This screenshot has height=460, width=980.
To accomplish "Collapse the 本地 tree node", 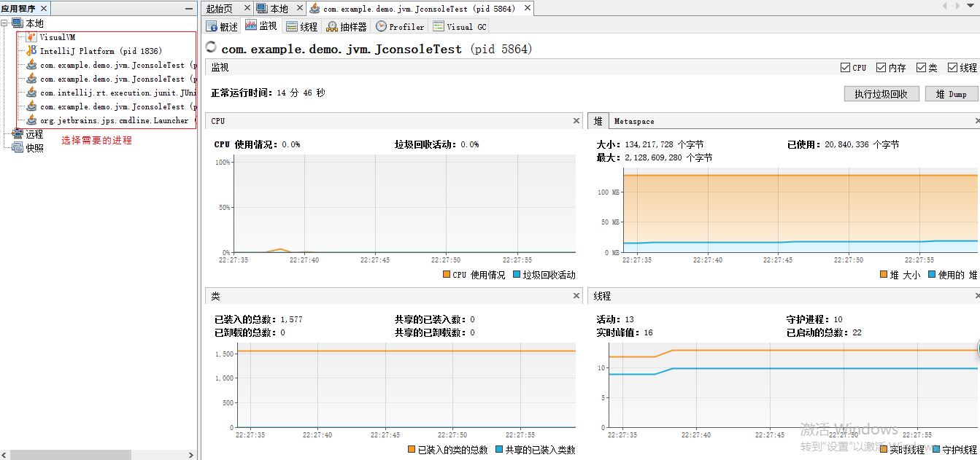I will [5, 23].
